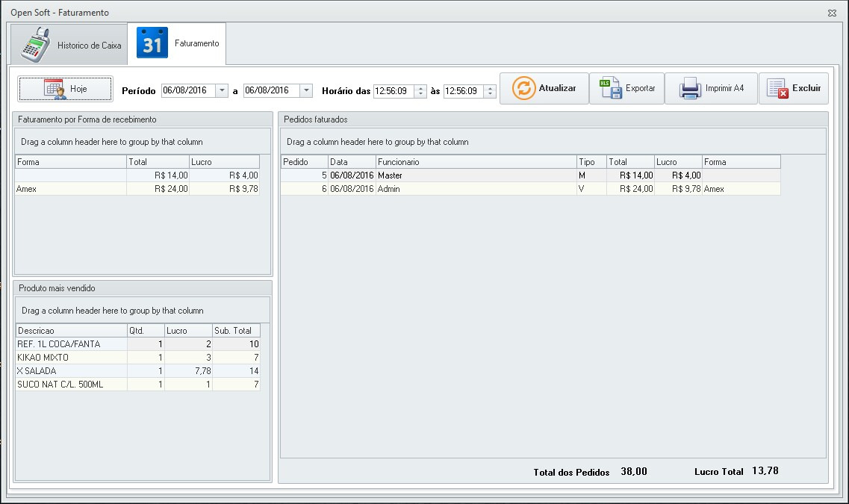
Task: Select the Faturamento tab label
Action: click(x=196, y=43)
